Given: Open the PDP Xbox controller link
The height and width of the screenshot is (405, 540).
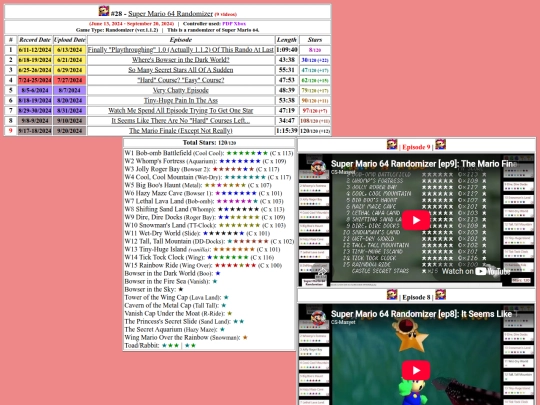Looking at the screenshot, I should (x=234, y=24).
